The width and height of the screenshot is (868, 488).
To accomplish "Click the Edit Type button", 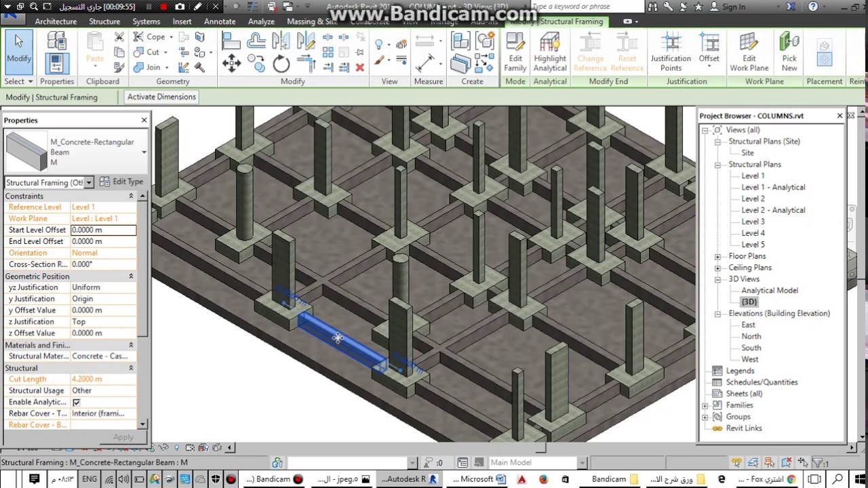I will click(121, 182).
